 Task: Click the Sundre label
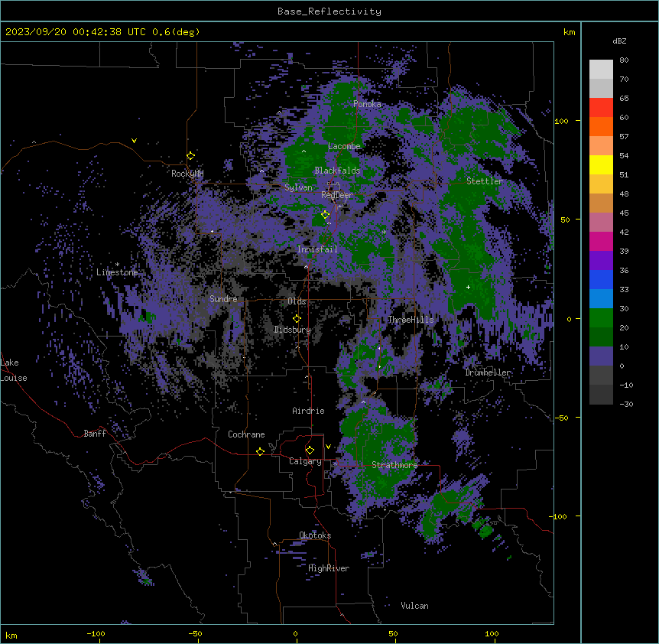223,299
